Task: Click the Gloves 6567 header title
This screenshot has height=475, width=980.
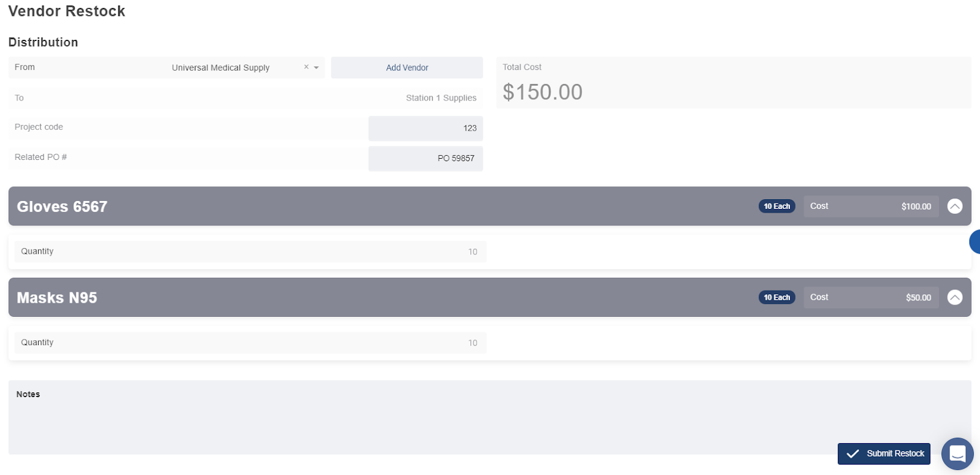Action: click(x=62, y=207)
